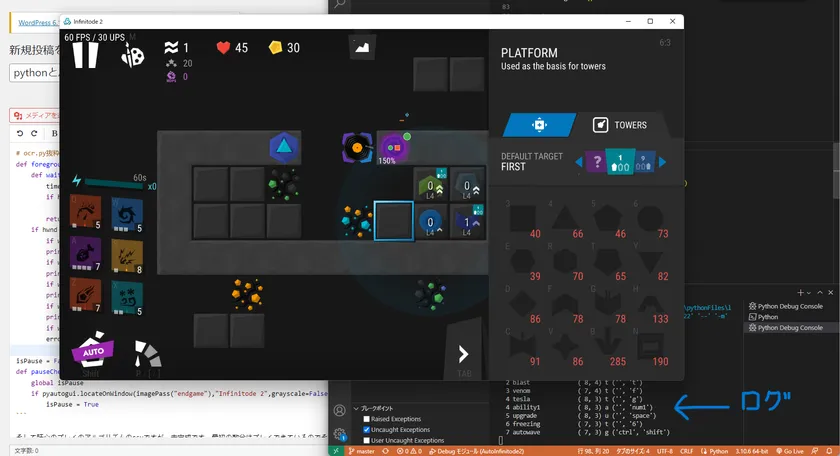
Task: Build the tower costing 285
Action: pos(608,348)
